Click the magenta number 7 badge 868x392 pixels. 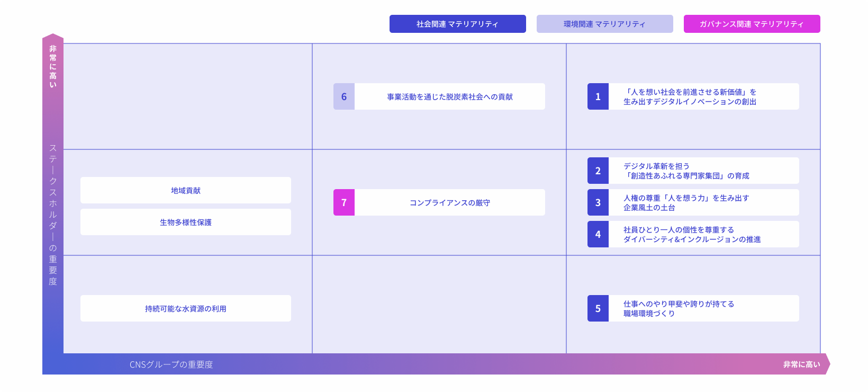[344, 202]
